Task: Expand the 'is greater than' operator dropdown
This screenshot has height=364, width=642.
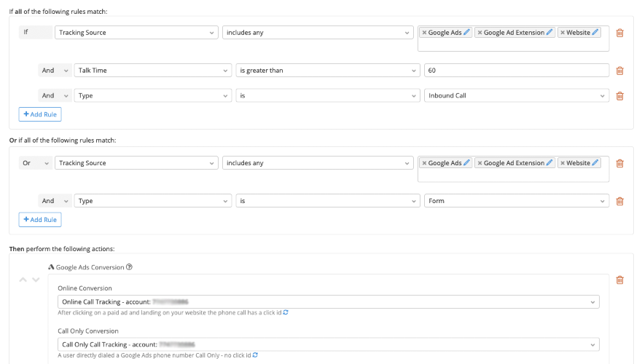Action: point(325,71)
